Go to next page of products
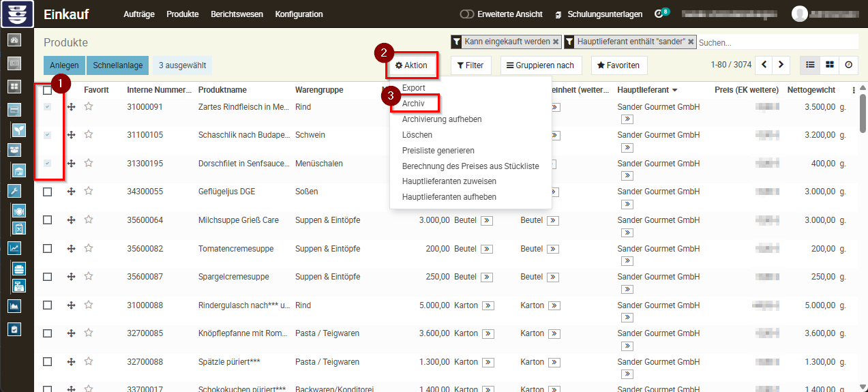 pos(781,65)
